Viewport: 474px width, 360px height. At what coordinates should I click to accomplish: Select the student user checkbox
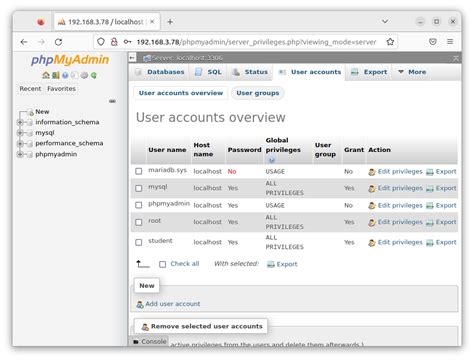139,242
